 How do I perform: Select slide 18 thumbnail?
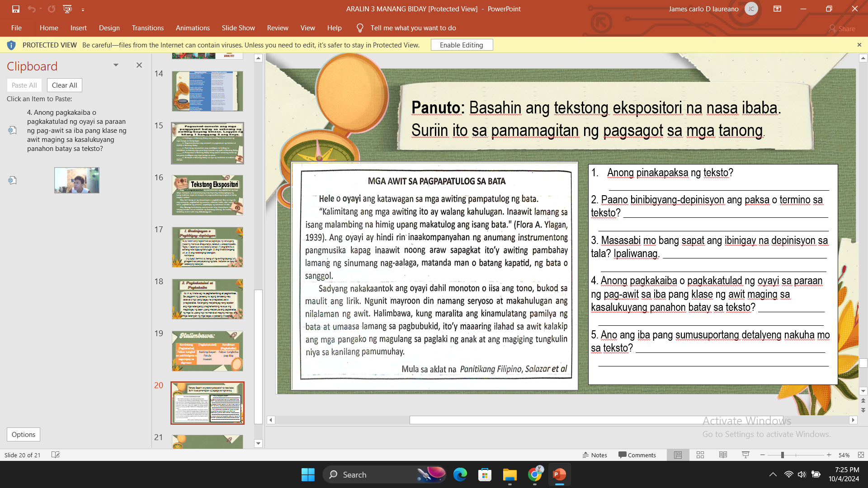tap(208, 299)
